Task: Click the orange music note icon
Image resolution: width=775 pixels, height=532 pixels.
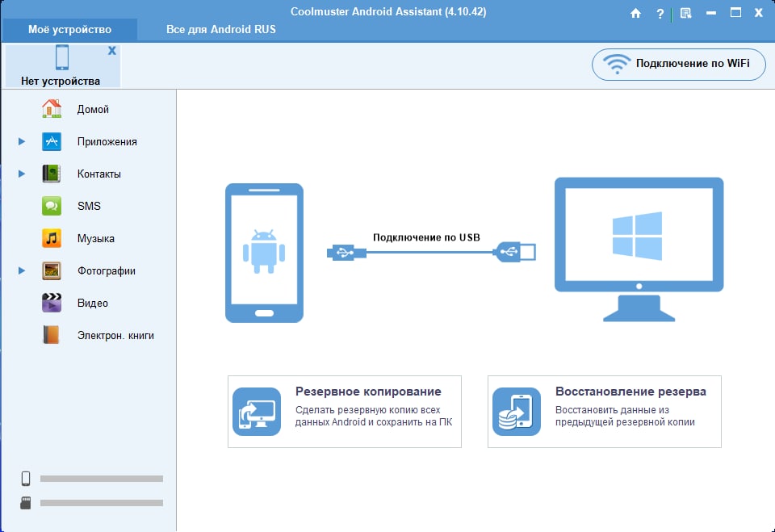Action: coord(52,238)
